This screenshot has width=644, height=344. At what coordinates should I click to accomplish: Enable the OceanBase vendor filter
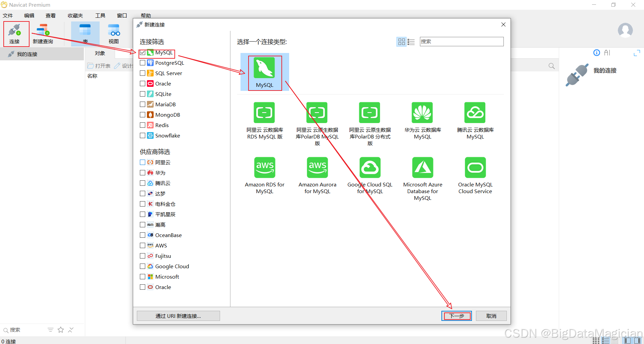(x=143, y=235)
